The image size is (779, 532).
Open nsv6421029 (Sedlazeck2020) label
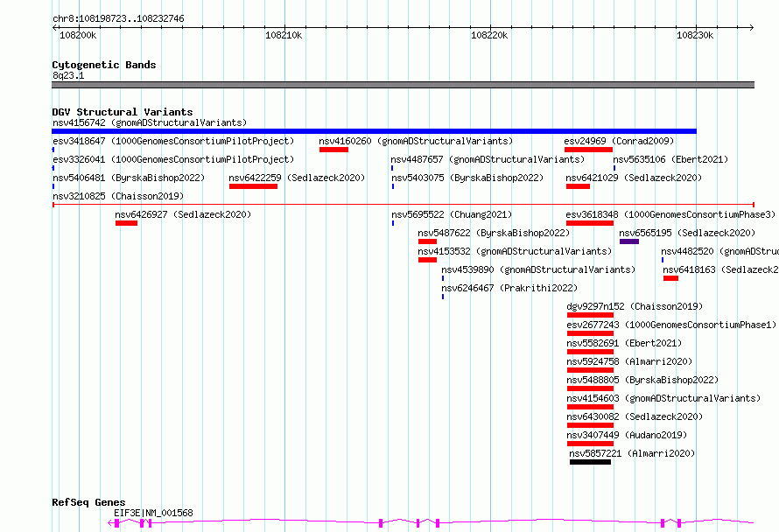point(634,178)
